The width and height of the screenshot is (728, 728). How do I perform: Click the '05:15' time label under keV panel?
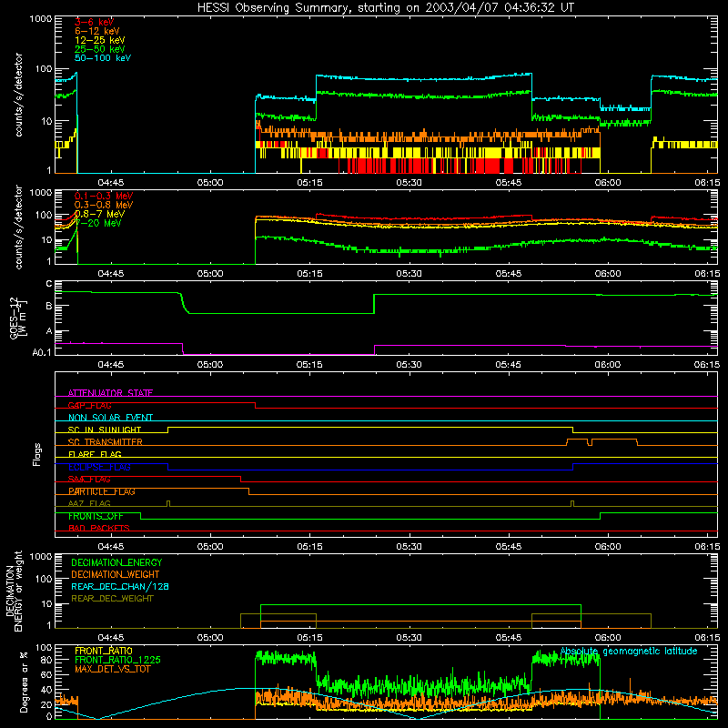tap(309, 183)
